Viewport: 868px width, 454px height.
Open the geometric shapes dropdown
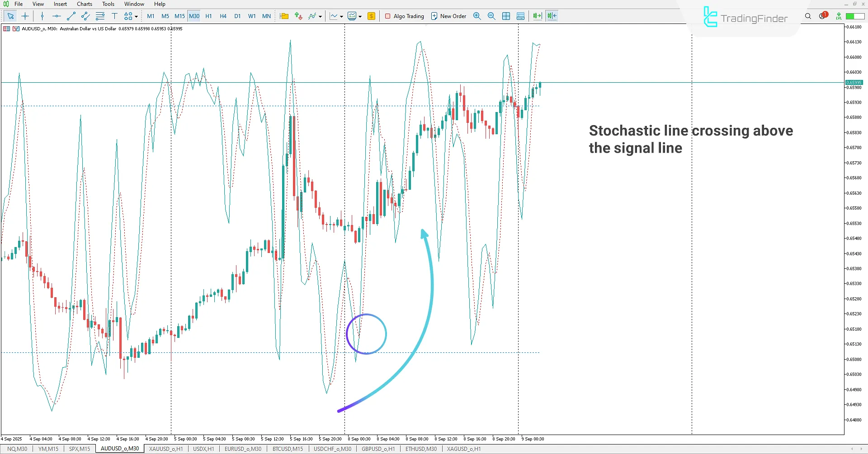(x=135, y=16)
